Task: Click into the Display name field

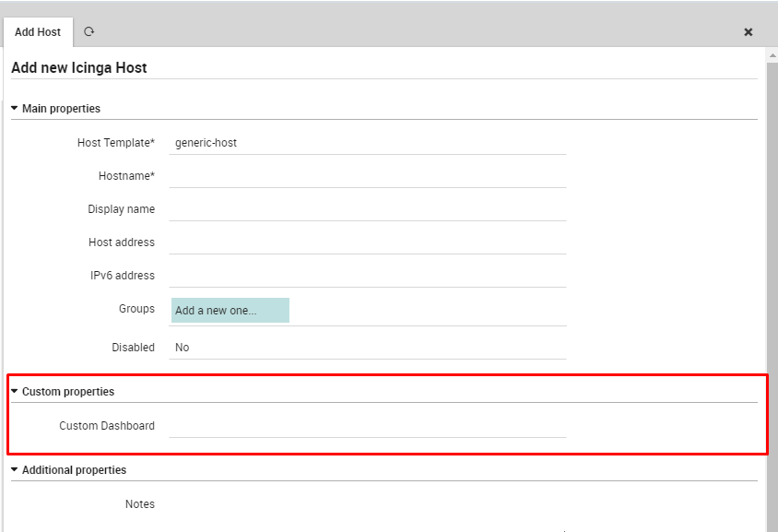Action: click(x=368, y=209)
